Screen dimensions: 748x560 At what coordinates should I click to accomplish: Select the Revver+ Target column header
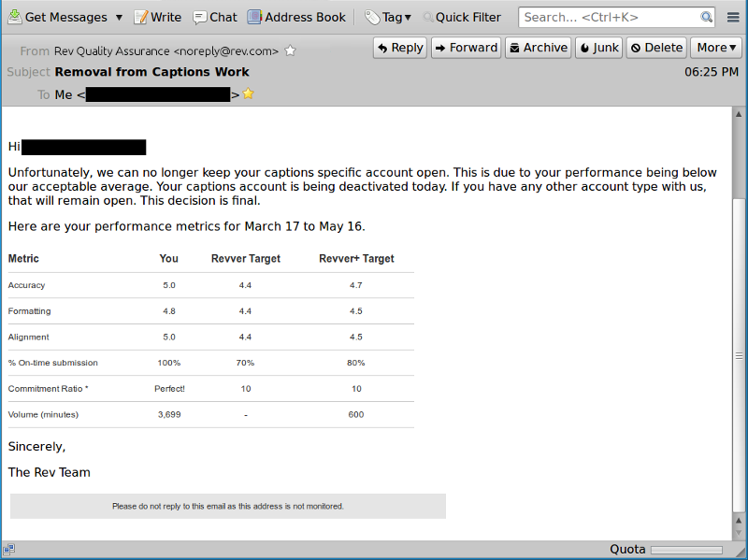click(x=356, y=259)
